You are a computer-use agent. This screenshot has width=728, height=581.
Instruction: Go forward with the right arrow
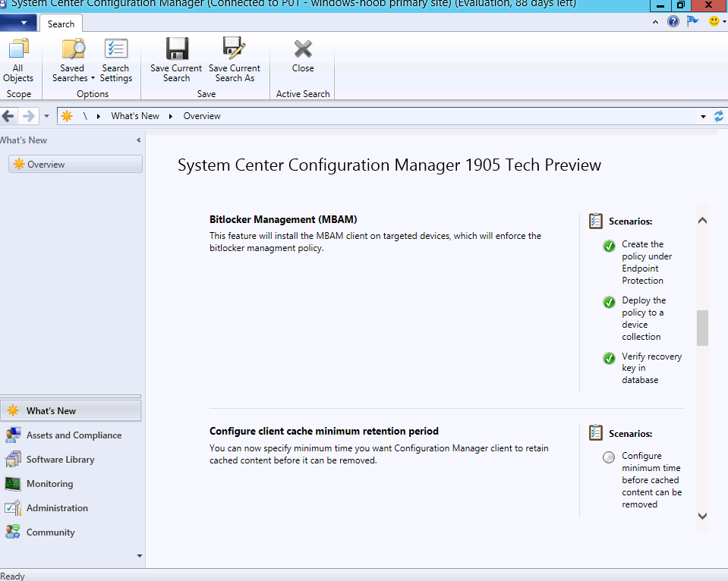(x=29, y=116)
